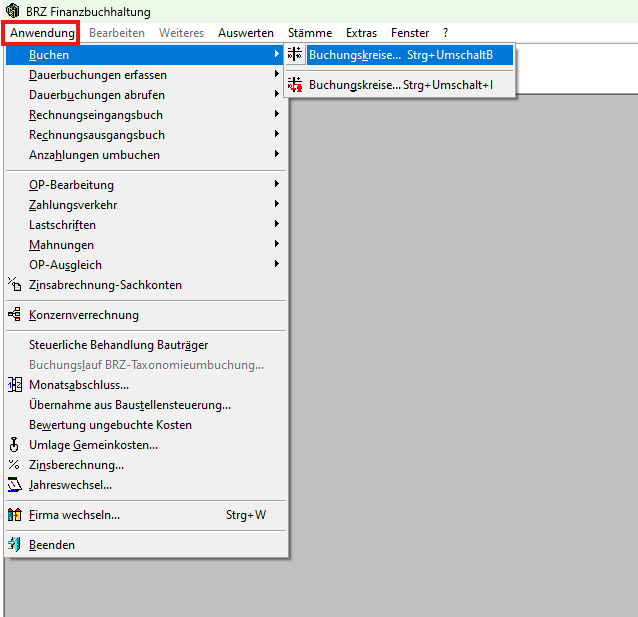This screenshot has width=638, height=617.
Task: Select Dauerbuchungen erfassen entry
Action: point(146,75)
